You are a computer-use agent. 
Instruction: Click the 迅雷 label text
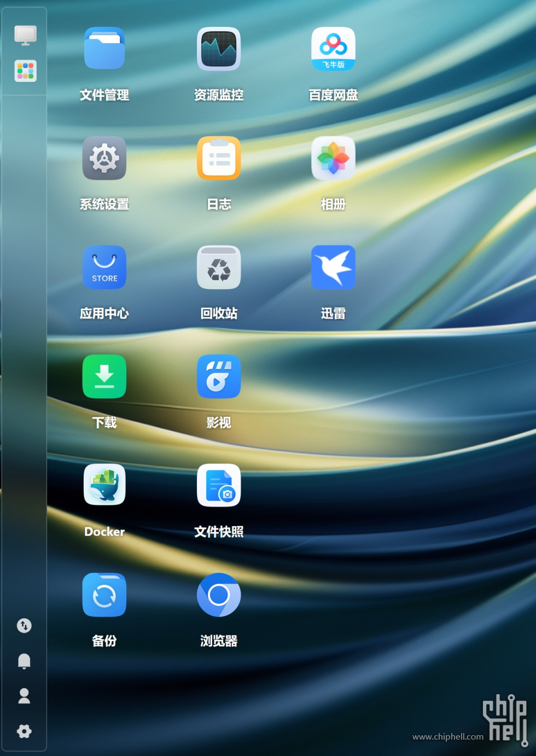[333, 313]
